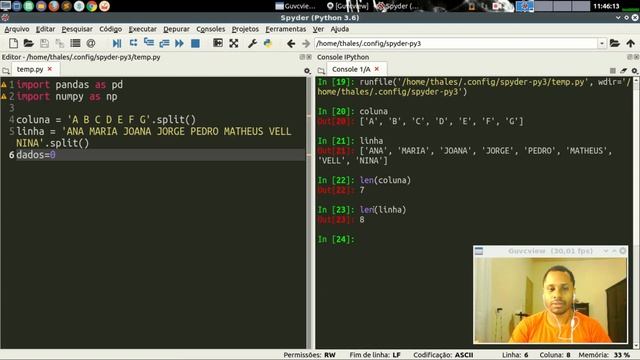The width and height of the screenshot is (640, 360).
Task: Open the Editar menu
Action: tap(45, 29)
